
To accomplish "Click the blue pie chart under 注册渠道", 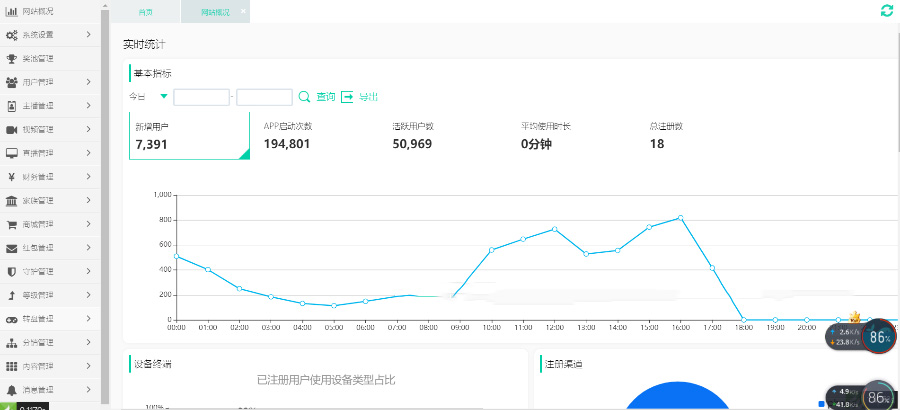I will (677, 396).
